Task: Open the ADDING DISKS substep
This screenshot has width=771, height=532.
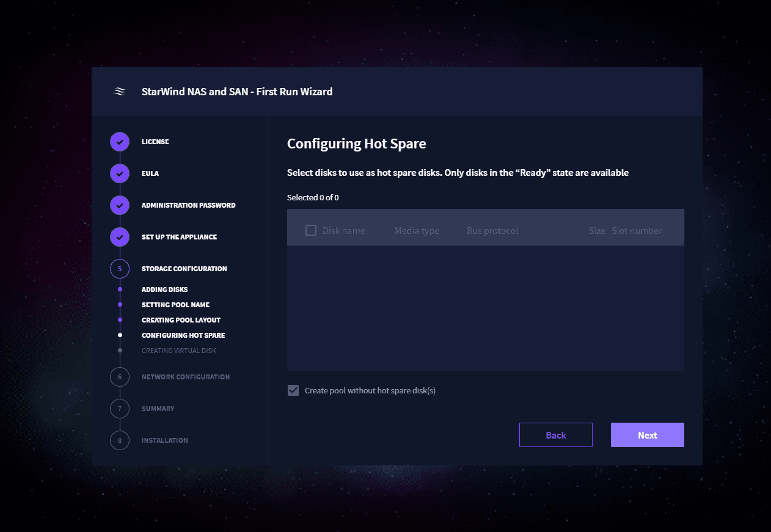Action: tap(164, 290)
